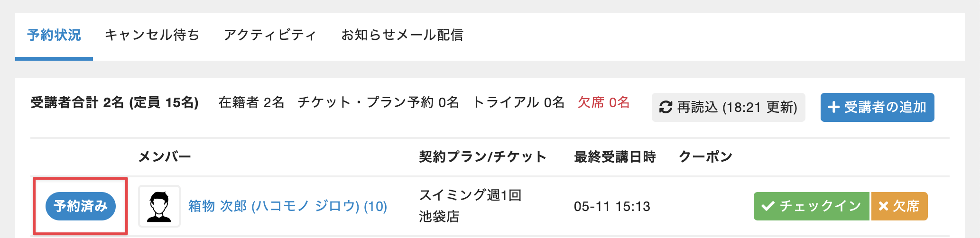Switch to the キャンセル待ち tab
The height and width of the screenshot is (238, 980).
[x=152, y=35]
